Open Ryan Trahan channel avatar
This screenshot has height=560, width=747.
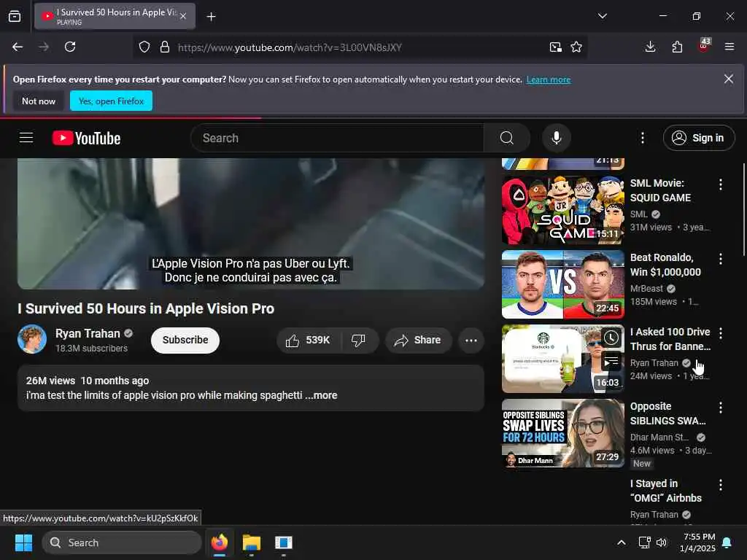click(x=32, y=339)
